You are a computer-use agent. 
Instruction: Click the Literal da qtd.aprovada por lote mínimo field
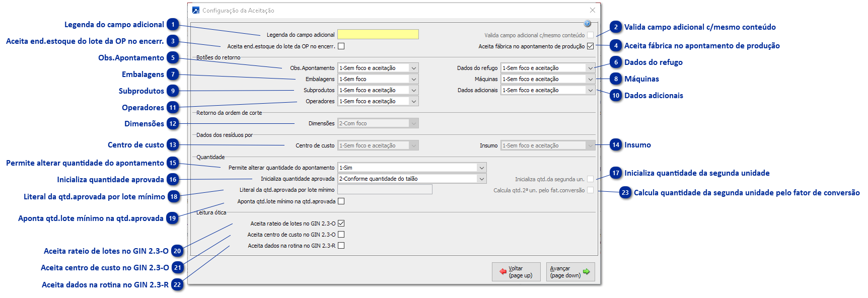point(385,190)
